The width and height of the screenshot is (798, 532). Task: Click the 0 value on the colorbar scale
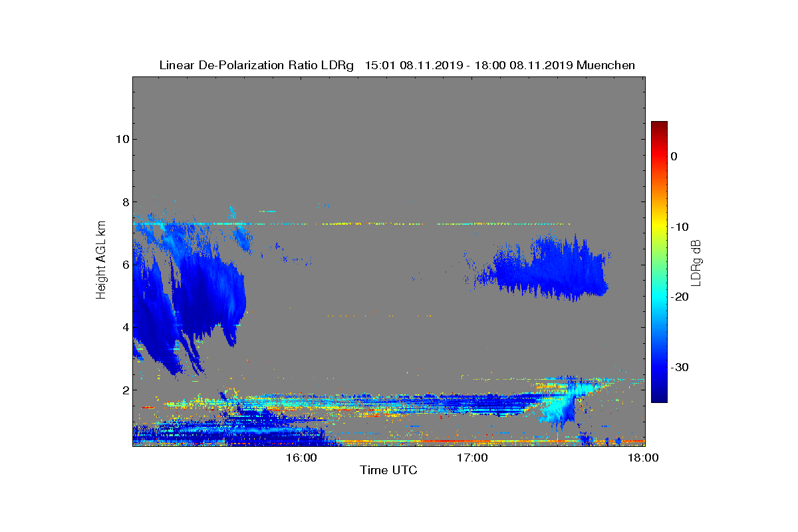click(674, 156)
